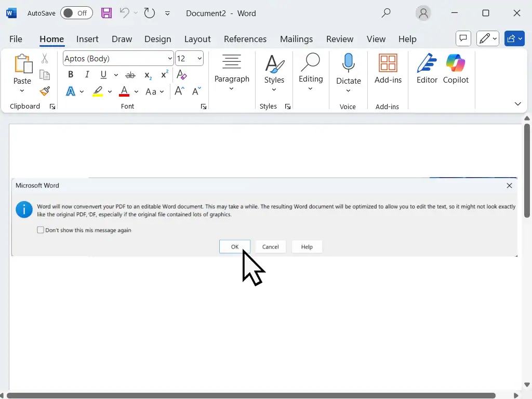
Task: Open the Editor proofing tool
Action: click(427, 69)
